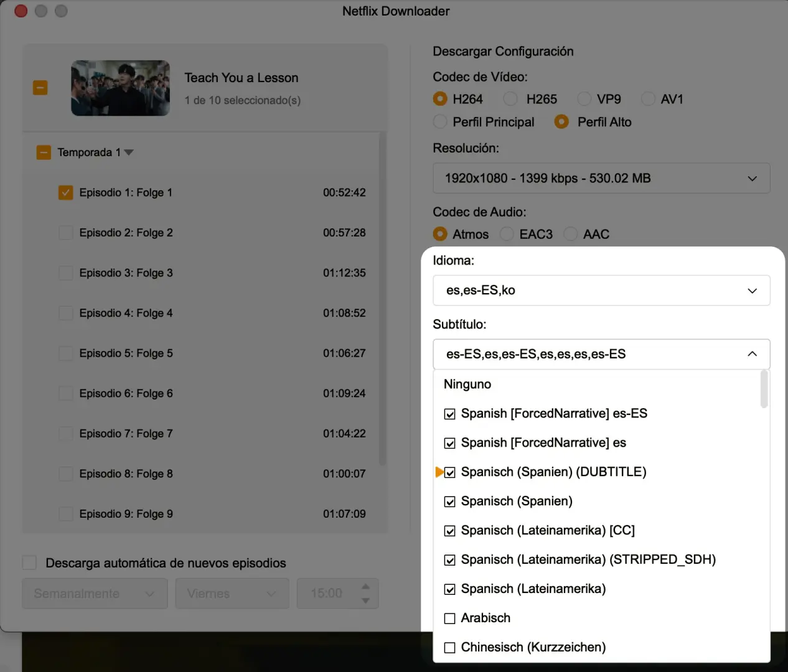Choose Perfil Alto profile
This screenshot has width=788, height=672.
[x=561, y=122]
